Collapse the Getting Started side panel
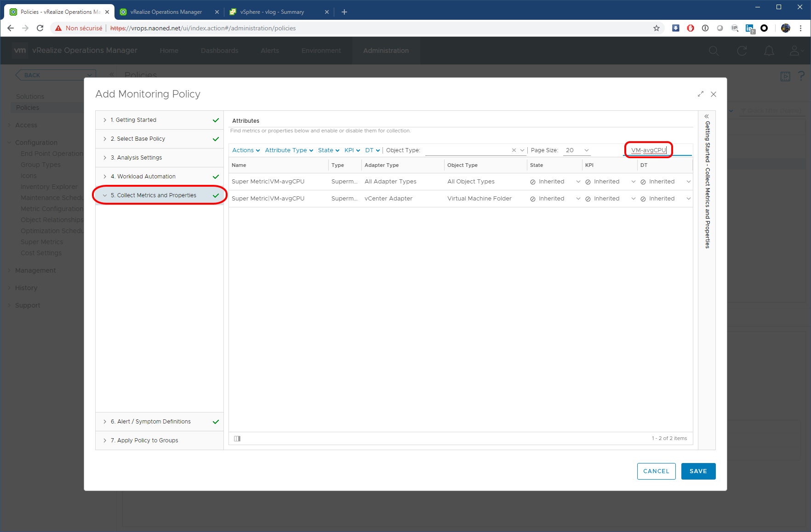 click(x=707, y=116)
